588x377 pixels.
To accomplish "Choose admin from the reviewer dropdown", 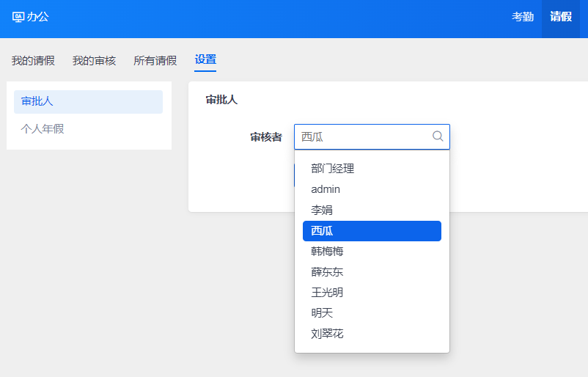I will [326, 189].
